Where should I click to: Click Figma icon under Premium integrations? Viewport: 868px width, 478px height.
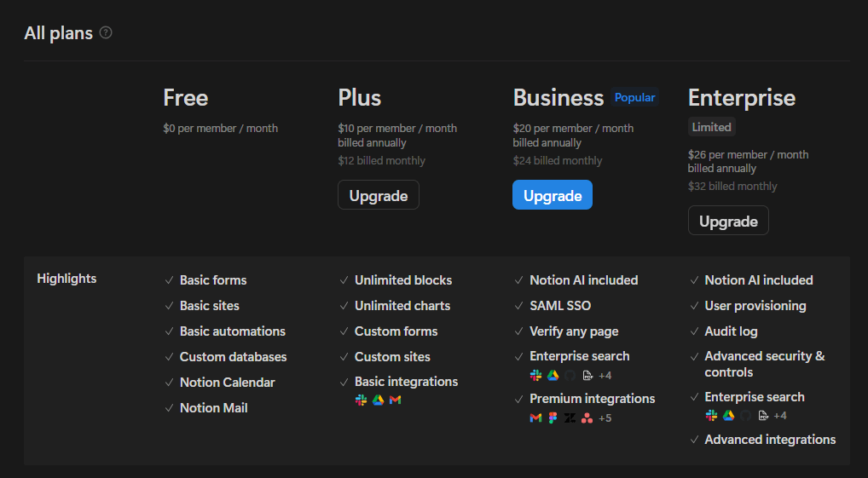point(553,418)
